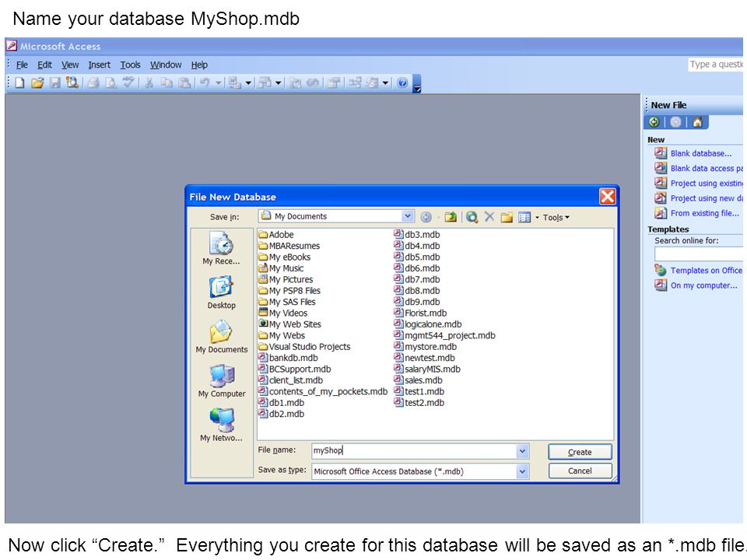Open the My Web Sites folder

(289, 324)
